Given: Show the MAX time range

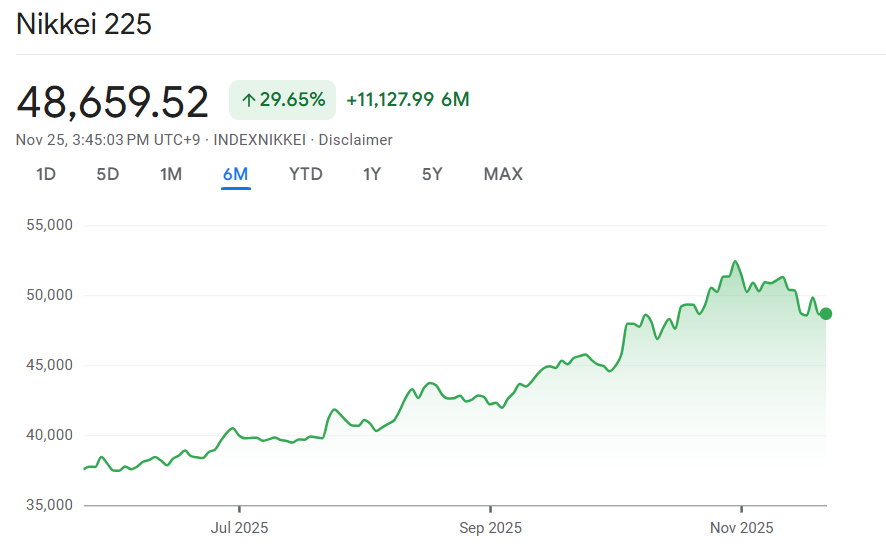Looking at the screenshot, I should [503, 174].
